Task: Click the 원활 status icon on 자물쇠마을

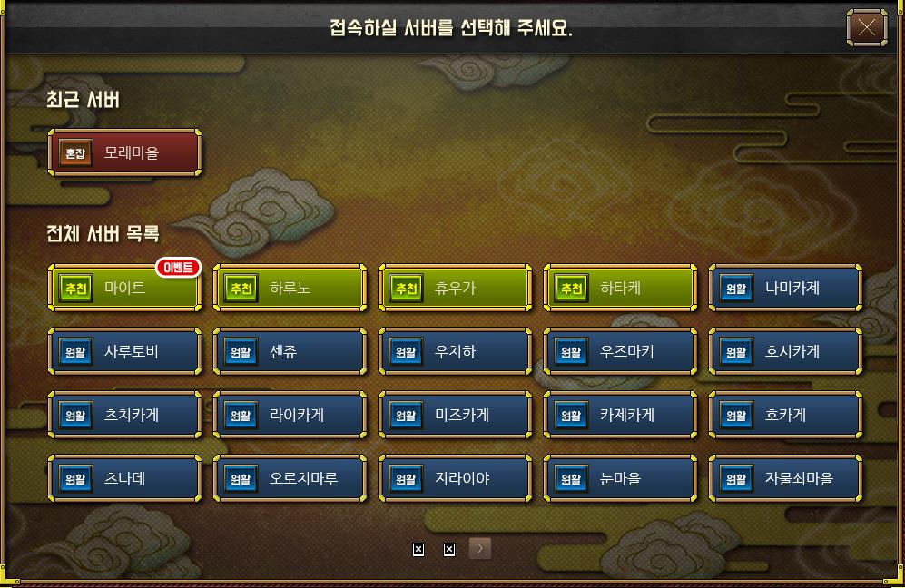Action: point(736,478)
